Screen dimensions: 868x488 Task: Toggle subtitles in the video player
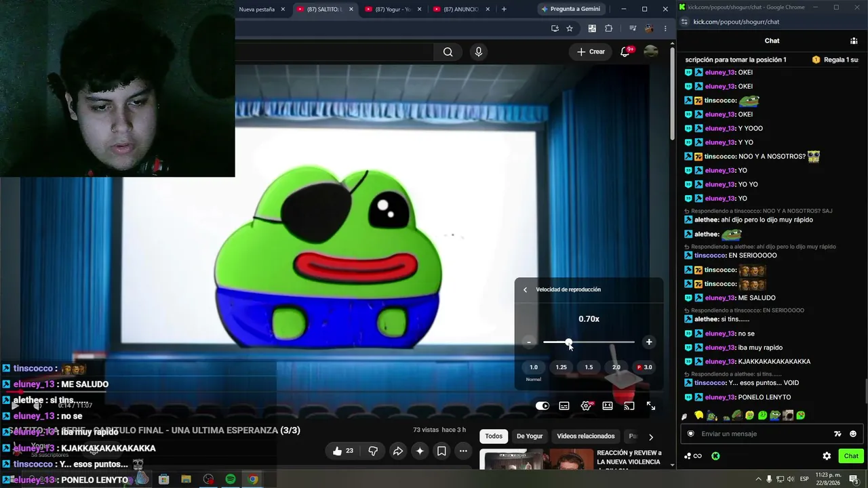(564, 406)
